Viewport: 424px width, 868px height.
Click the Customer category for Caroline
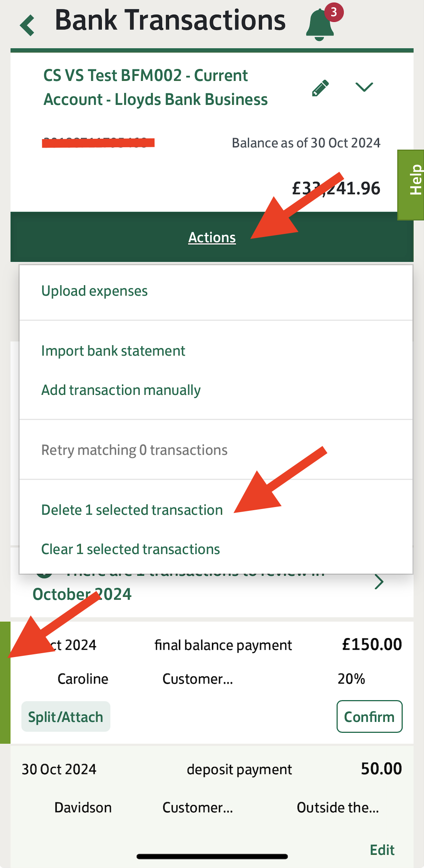(198, 679)
